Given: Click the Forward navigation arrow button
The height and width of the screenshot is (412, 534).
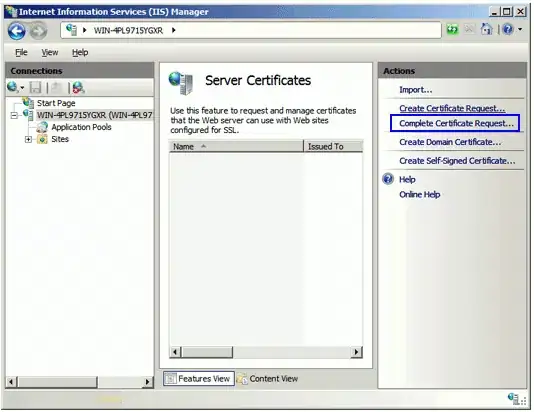Looking at the screenshot, I should pyautogui.click(x=38, y=31).
